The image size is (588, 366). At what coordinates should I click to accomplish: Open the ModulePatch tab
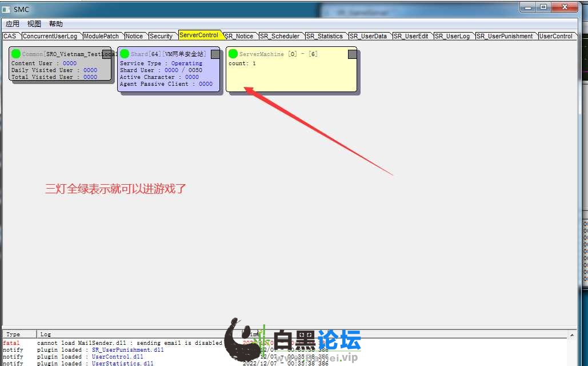[x=101, y=36]
